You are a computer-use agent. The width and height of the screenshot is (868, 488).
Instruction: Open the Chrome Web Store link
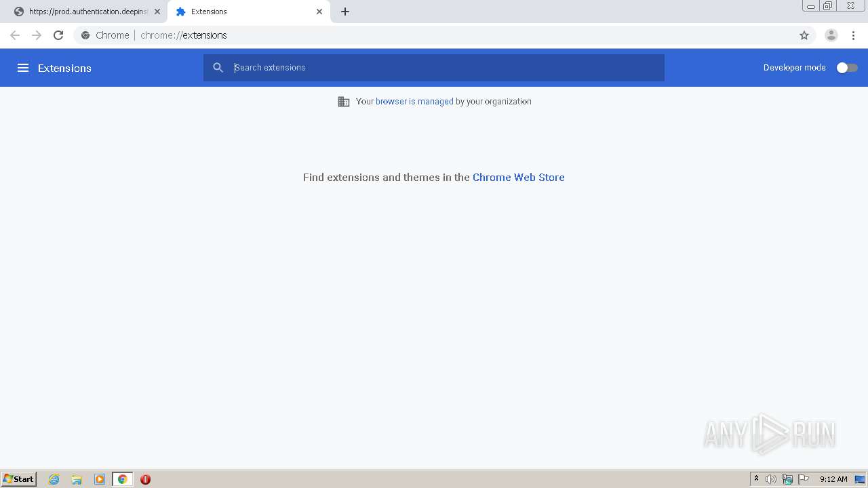[518, 178]
